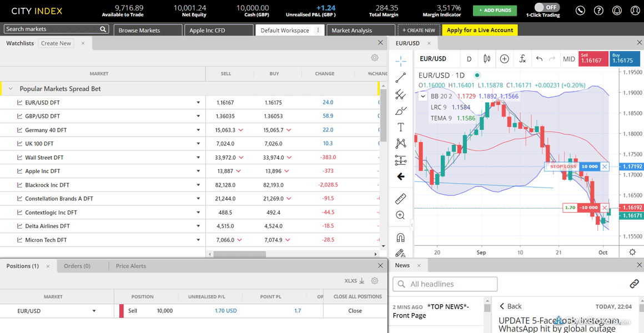
Task: Open the EUR/USD DFT row dropdown arrow
Action: click(x=198, y=103)
